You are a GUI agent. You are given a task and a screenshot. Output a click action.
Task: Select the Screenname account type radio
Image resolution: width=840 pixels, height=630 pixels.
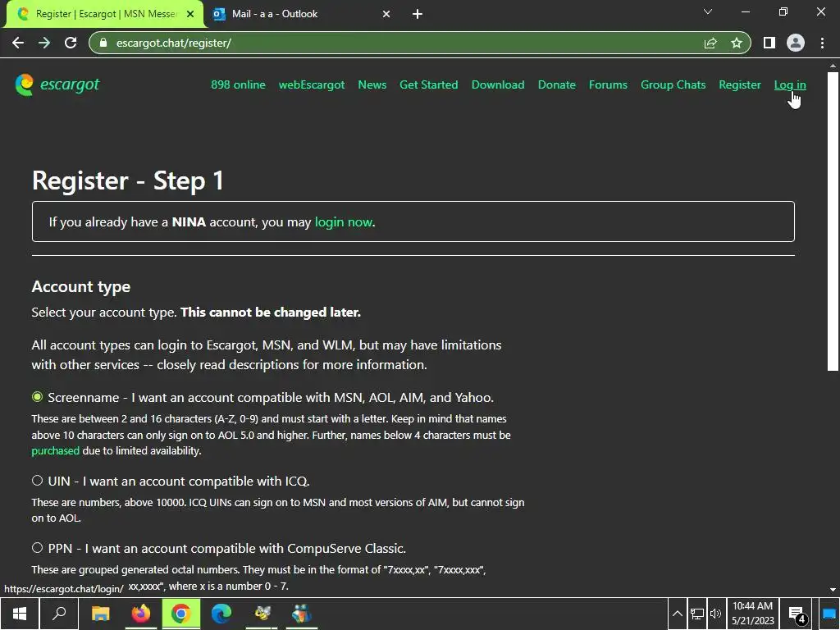[37, 397]
